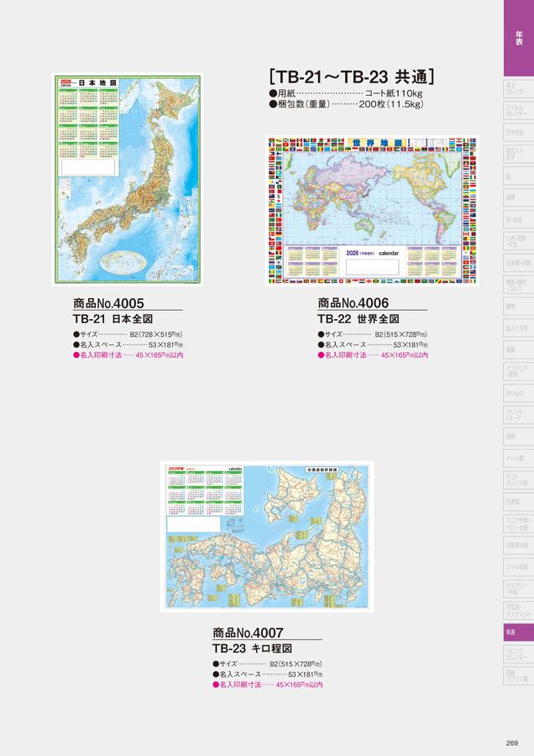Screen dimensions: 534x756
Task: Go to the リビングカレンダー side tab
Action: tap(519, 654)
